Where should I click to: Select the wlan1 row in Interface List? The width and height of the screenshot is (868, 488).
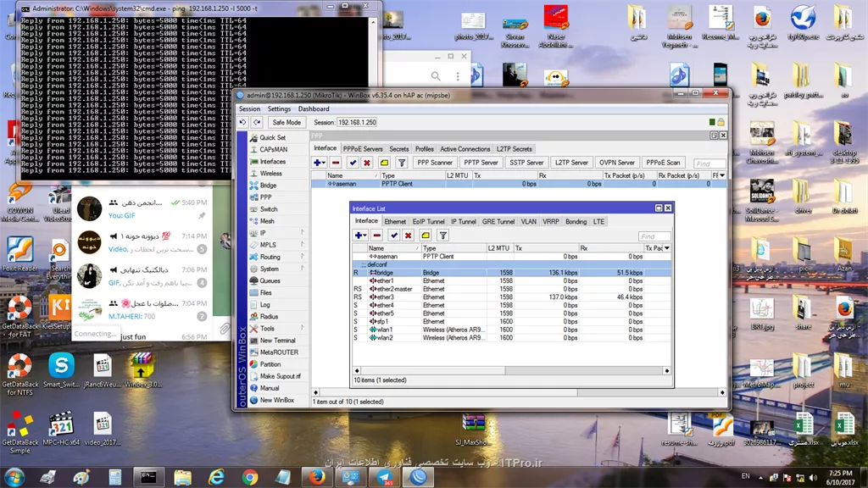tap(511, 330)
